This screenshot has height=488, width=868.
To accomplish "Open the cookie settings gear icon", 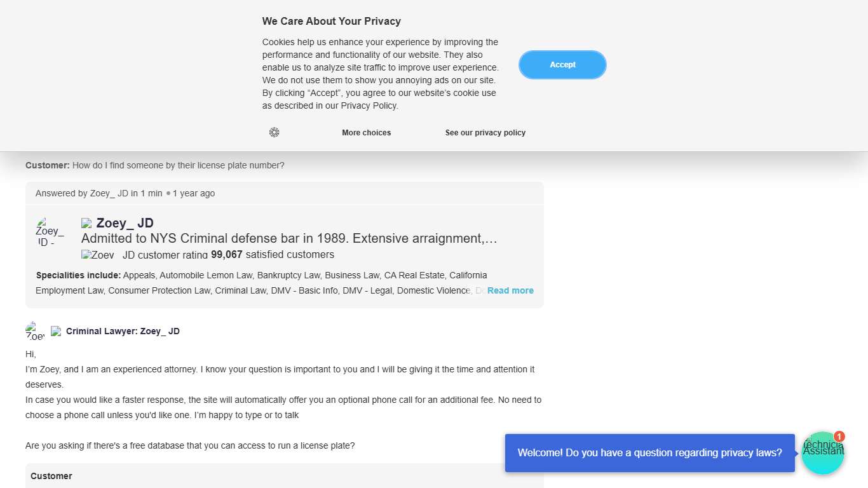I will (x=275, y=132).
